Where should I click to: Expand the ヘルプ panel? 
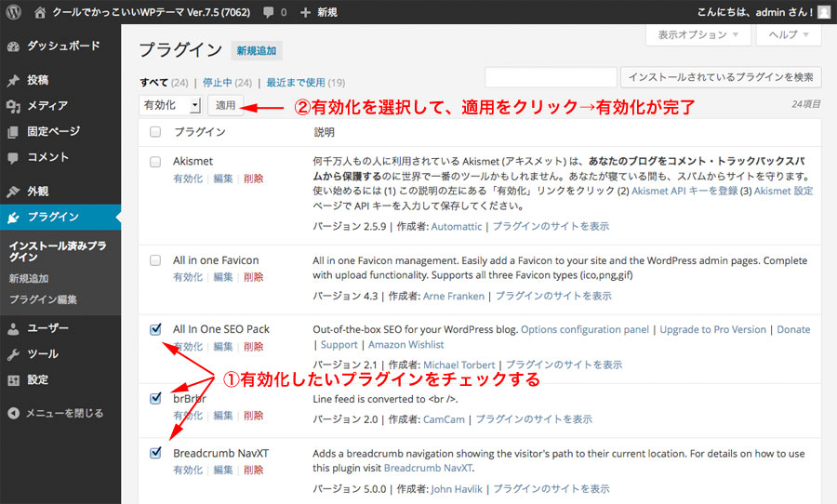click(x=789, y=35)
